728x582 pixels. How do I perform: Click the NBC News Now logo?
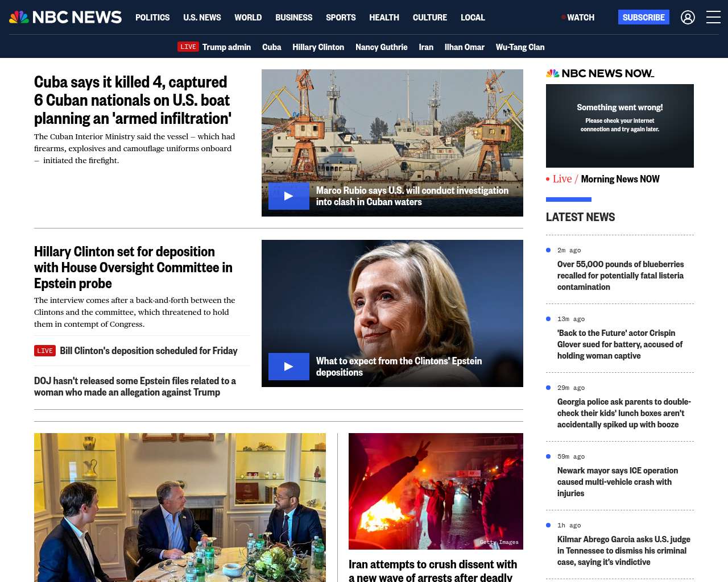600,73
